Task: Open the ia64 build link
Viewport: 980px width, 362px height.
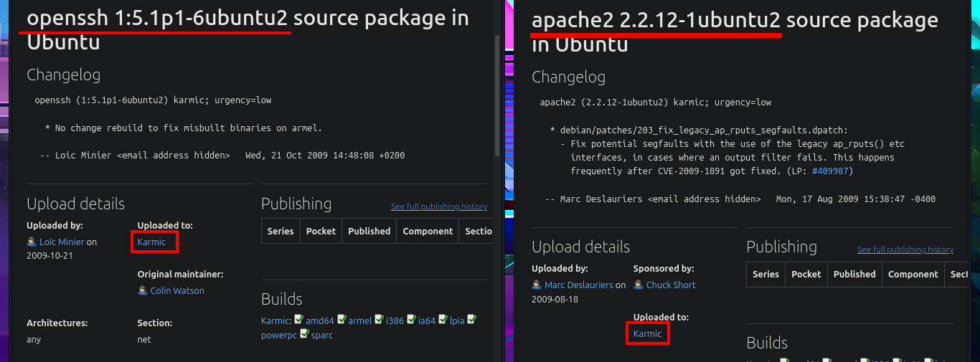Action: [x=427, y=321]
